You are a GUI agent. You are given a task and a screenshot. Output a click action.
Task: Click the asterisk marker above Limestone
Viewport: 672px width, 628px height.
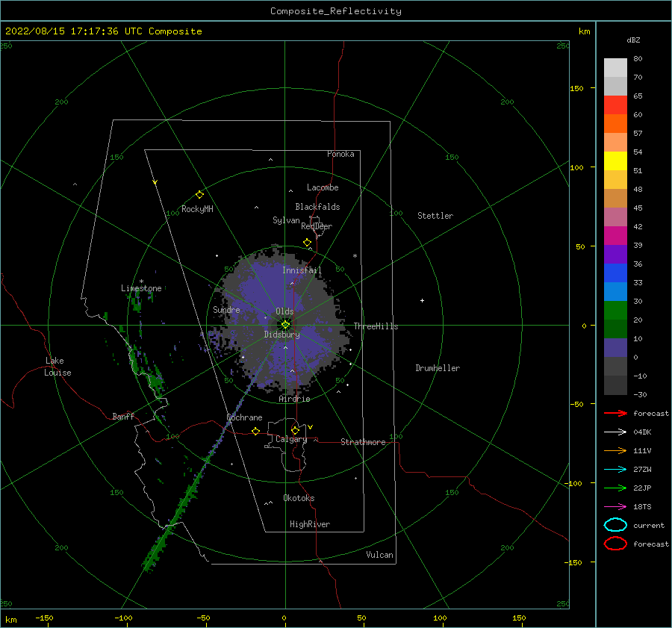(x=141, y=282)
